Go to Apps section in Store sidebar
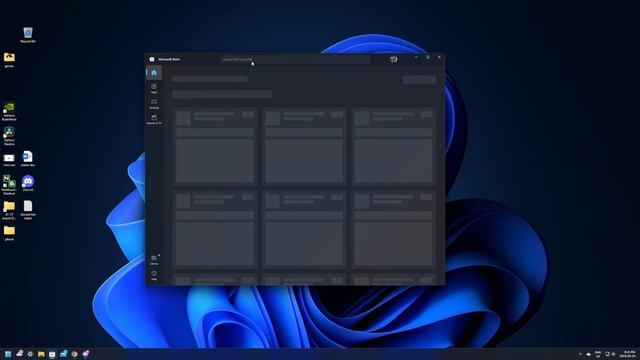Image resolution: width=640 pixels, height=360 pixels. (154, 88)
